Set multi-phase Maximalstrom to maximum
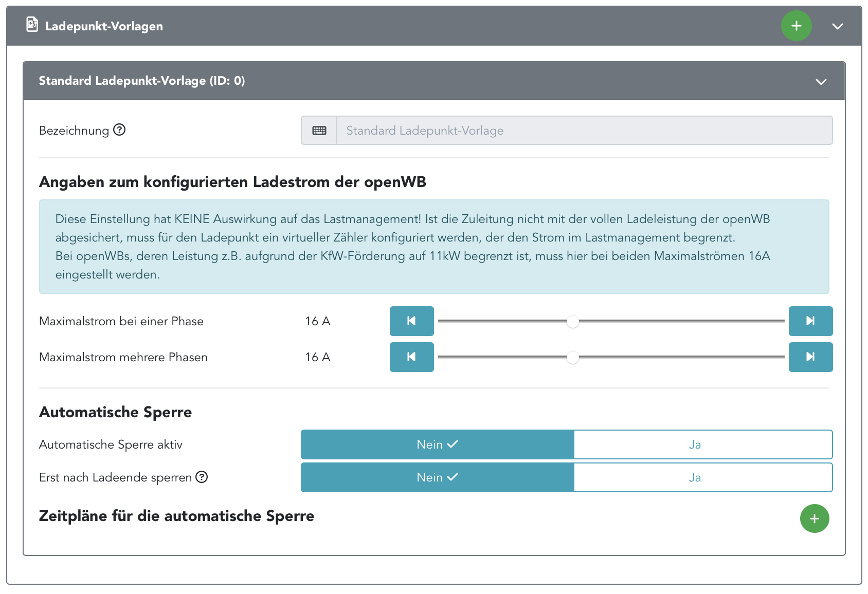 [x=810, y=357]
